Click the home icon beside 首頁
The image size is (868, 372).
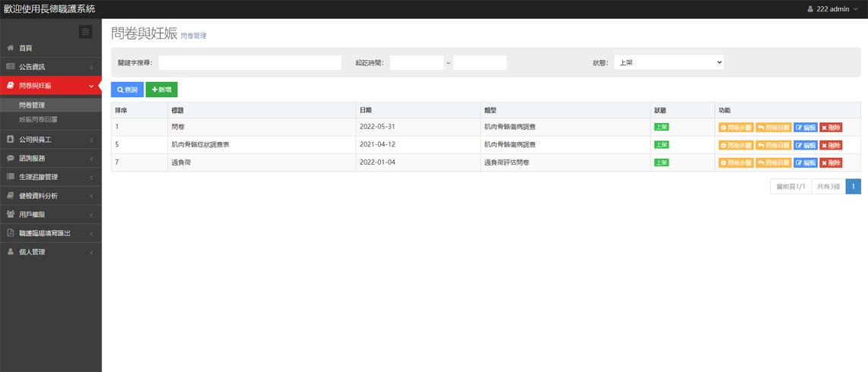pyautogui.click(x=10, y=48)
